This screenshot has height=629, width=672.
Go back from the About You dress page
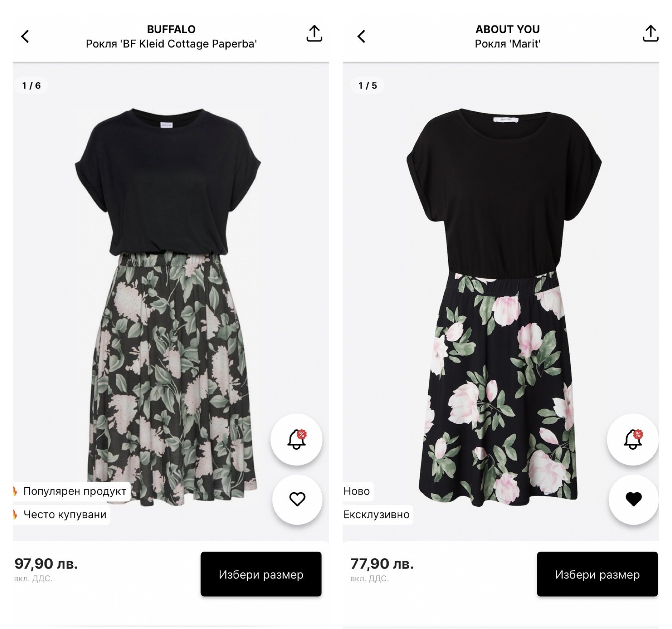[361, 37]
